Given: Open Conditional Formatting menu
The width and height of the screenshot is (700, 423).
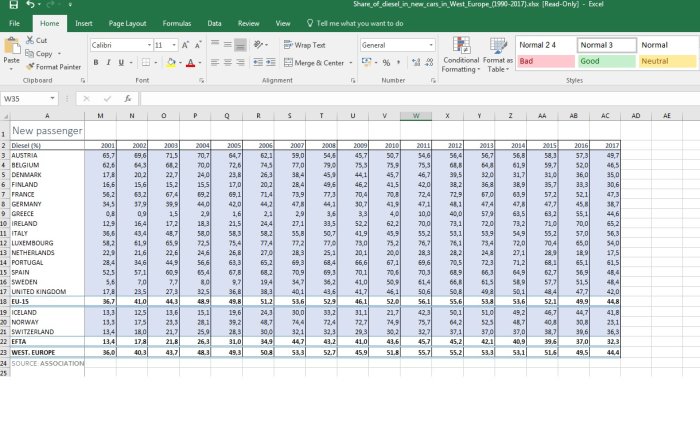Looking at the screenshot, I should pos(461,54).
